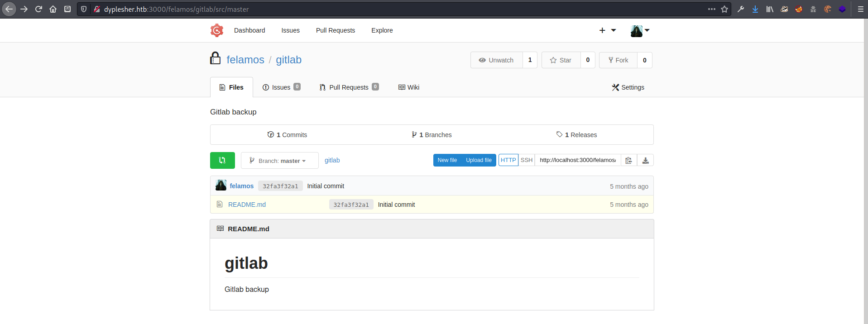Screen dimensions: 868x324
Task: Switch to the Wiki tab
Action: (x=408, y=87)
